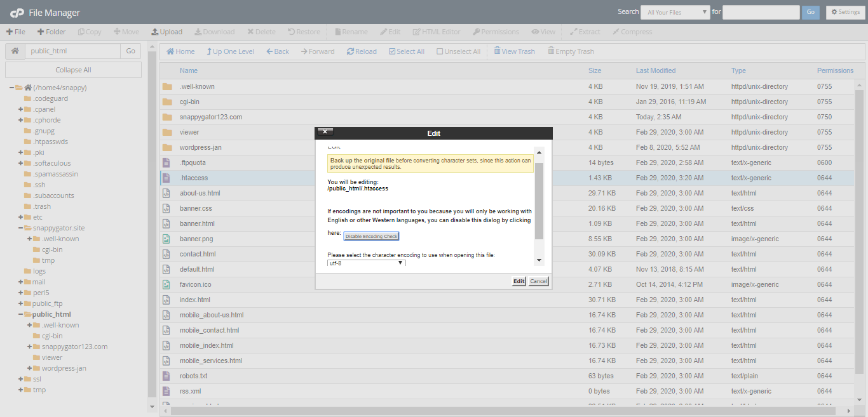Click the Empty Trash icon

pyautogui.click(x=570, y=51)
